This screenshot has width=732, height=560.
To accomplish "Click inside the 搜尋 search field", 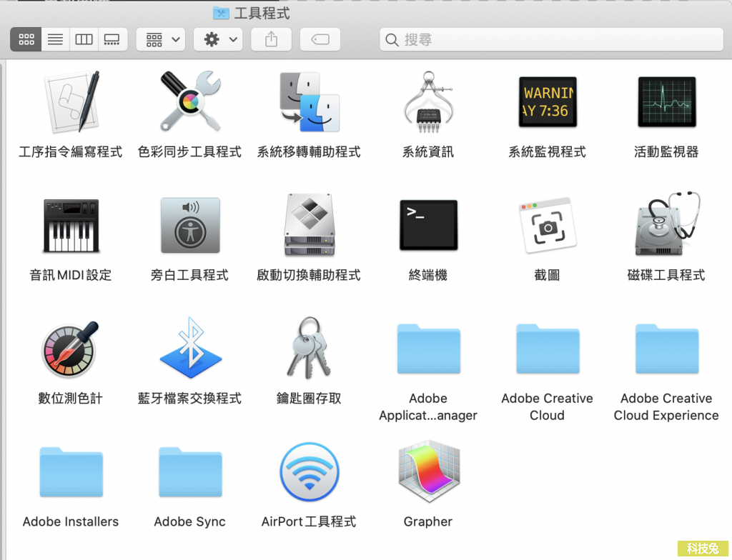I will (x=550, y=39).
